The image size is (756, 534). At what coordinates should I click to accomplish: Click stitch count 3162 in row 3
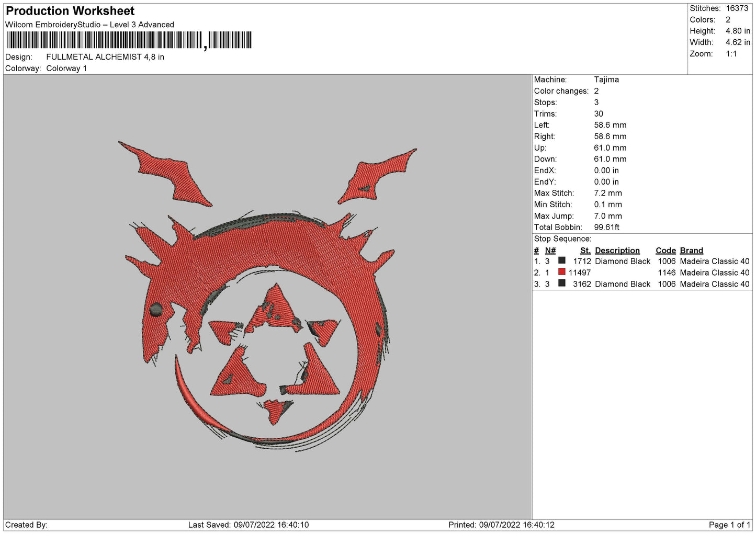pyautogui.click(x=582, y=285)
